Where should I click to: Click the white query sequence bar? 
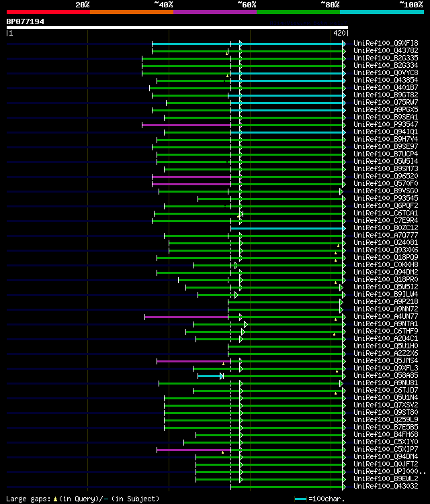[x=177, y=28]
